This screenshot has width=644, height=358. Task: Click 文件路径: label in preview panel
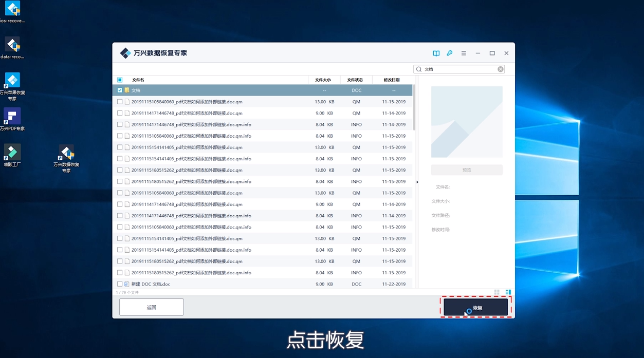point(441,216)
